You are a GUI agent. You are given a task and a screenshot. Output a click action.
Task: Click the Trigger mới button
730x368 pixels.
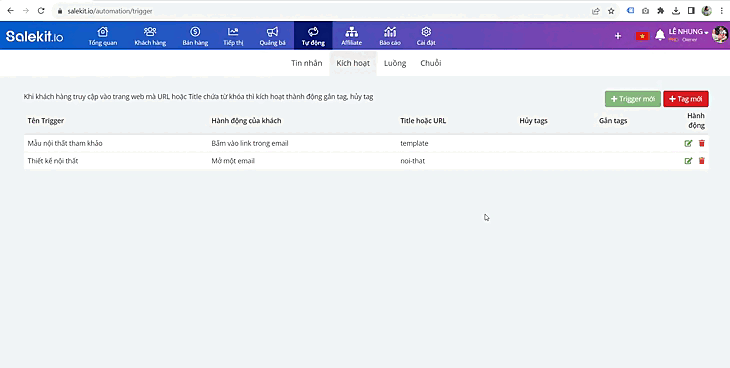pos(633,99)
